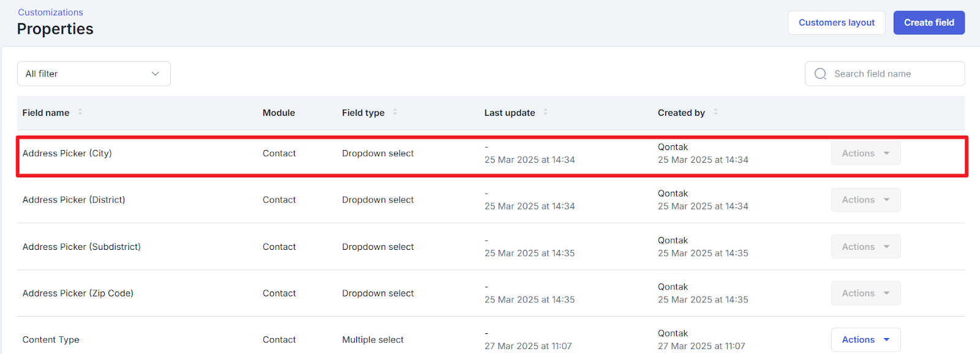Click the Module column header
Image resolution: width=980 pixels, height=354 pixels.
(x=279, y=113)
